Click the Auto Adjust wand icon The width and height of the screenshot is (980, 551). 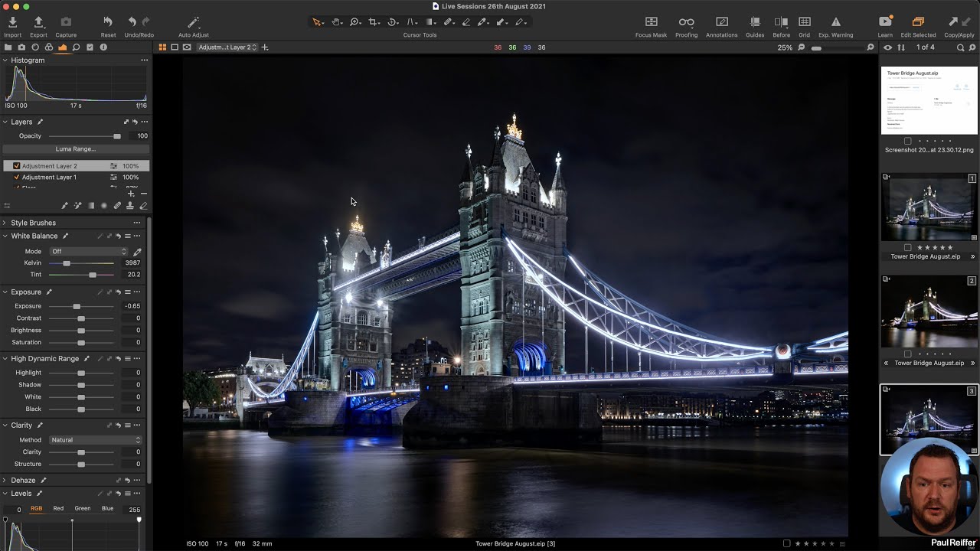(194, 22)
